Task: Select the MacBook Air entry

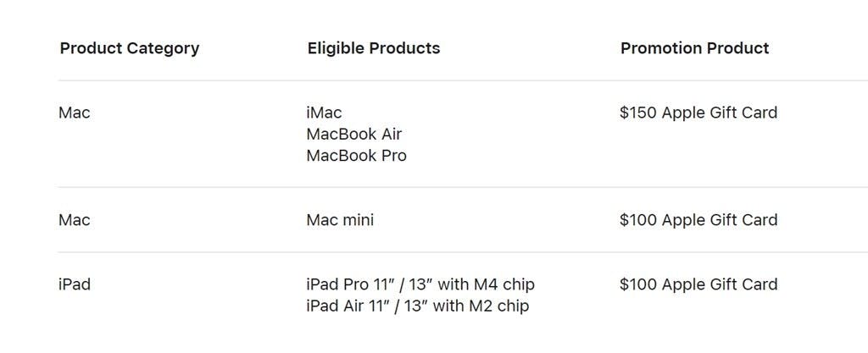Action: [x=354, y=135]
